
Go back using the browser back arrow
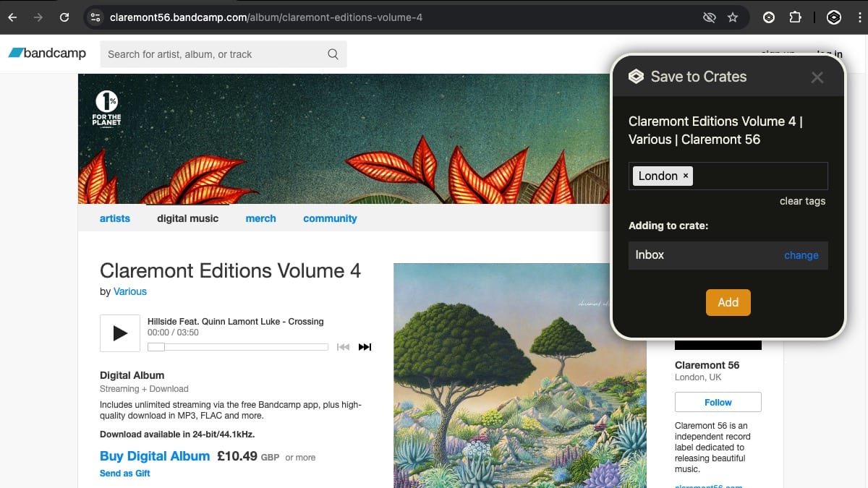click(12, 17)
